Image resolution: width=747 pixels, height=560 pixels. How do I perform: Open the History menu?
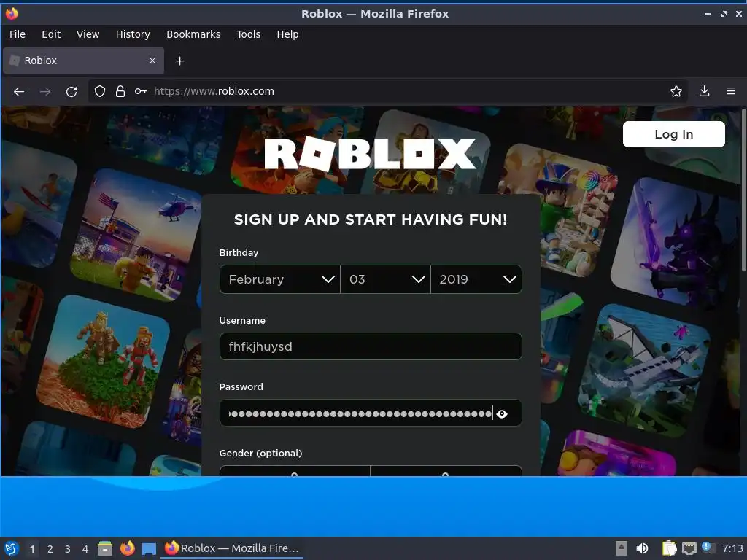[133, 34]
